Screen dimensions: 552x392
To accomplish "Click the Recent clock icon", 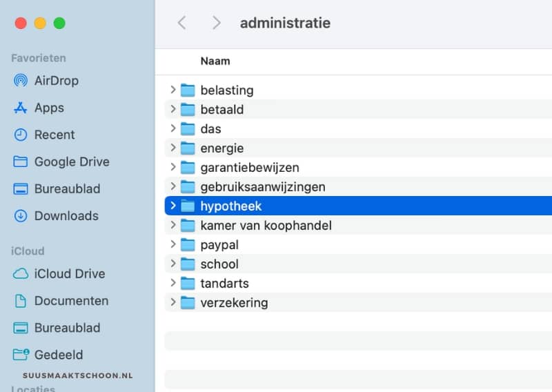I will pyautogui.click(x=21, y=135).
